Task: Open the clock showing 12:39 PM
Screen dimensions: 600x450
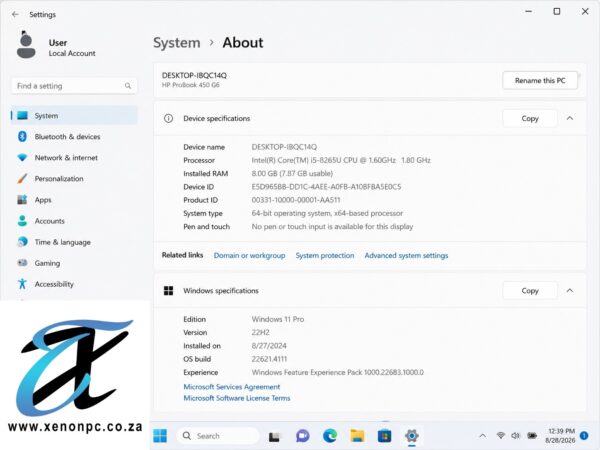Action: (560, 436)
